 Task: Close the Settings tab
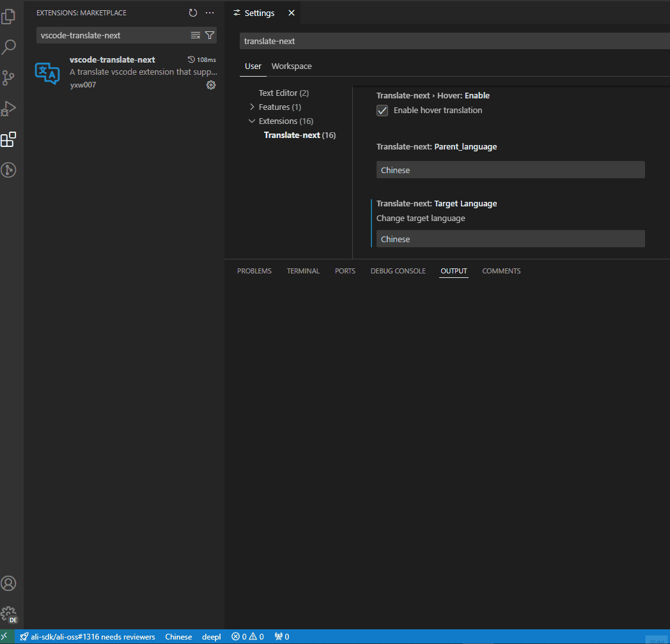click(292, 13)
